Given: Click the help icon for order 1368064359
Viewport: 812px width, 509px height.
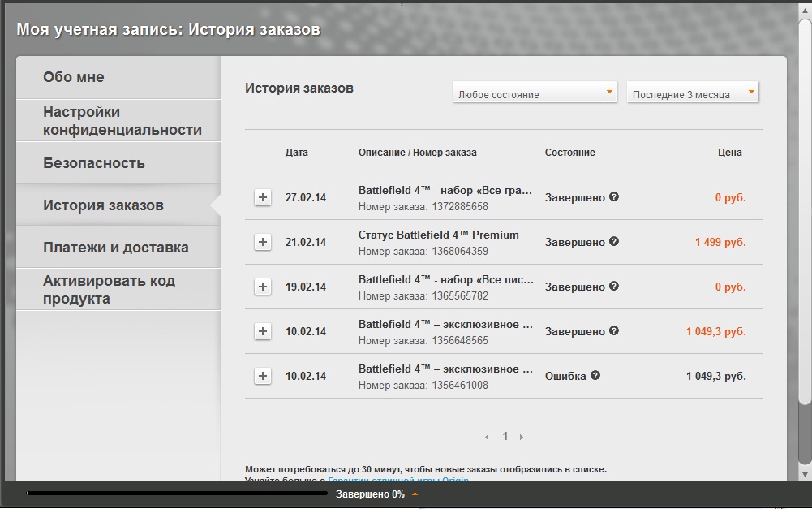Looking at the screenshot, I should coord(613,242).
